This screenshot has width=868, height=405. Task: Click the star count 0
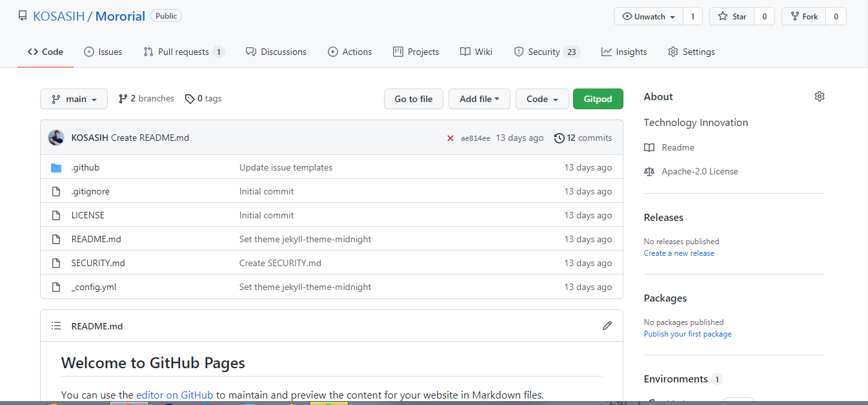765,17
